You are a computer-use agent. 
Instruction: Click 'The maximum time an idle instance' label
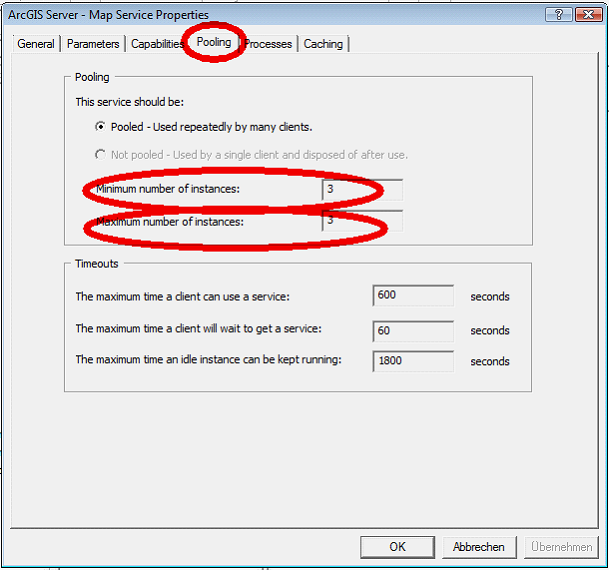[209, 360]
